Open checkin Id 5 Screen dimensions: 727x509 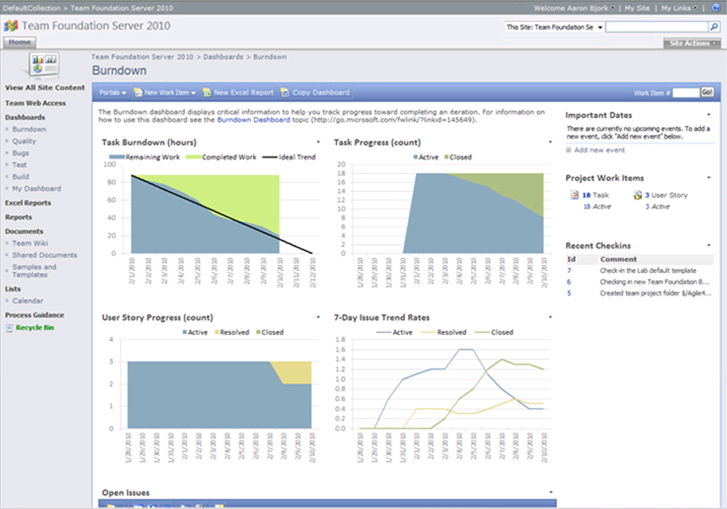(x=569, y=293)
